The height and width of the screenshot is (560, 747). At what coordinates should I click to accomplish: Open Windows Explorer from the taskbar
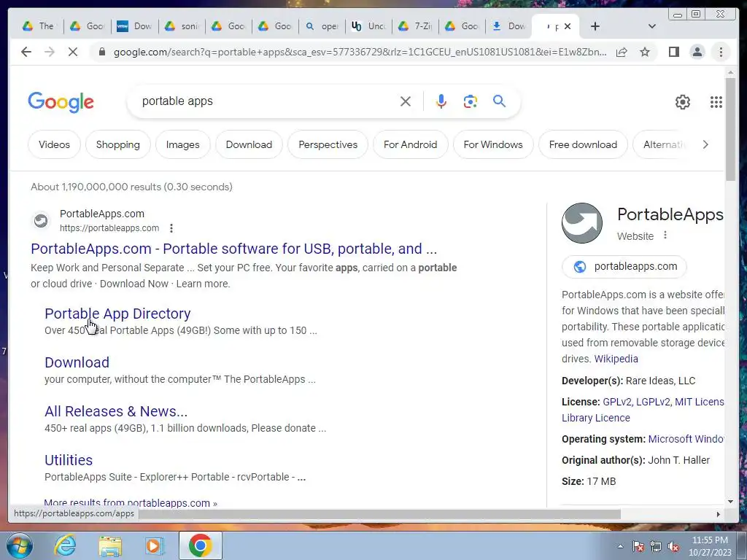click(x=110, y=545)
